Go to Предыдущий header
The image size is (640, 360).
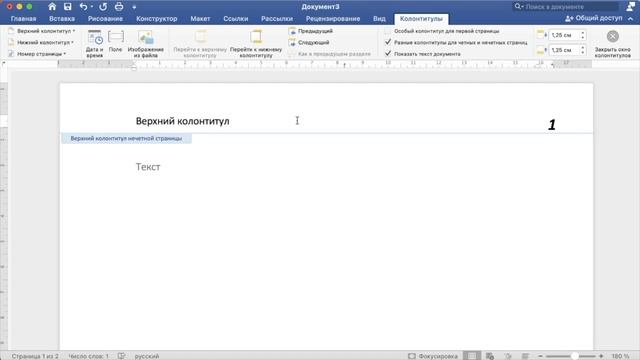(311, 31)
